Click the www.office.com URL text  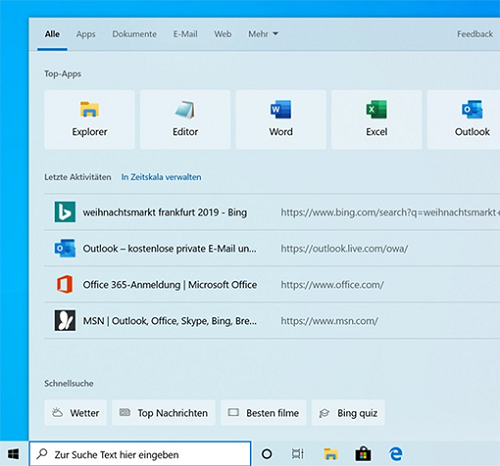pos(332,285)
